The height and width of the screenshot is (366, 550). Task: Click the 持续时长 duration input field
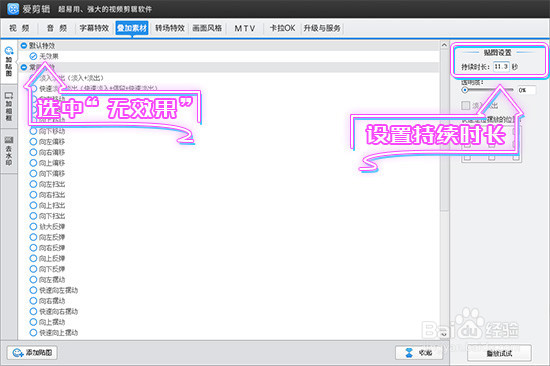pyautogui.click(x=501, y=67)
